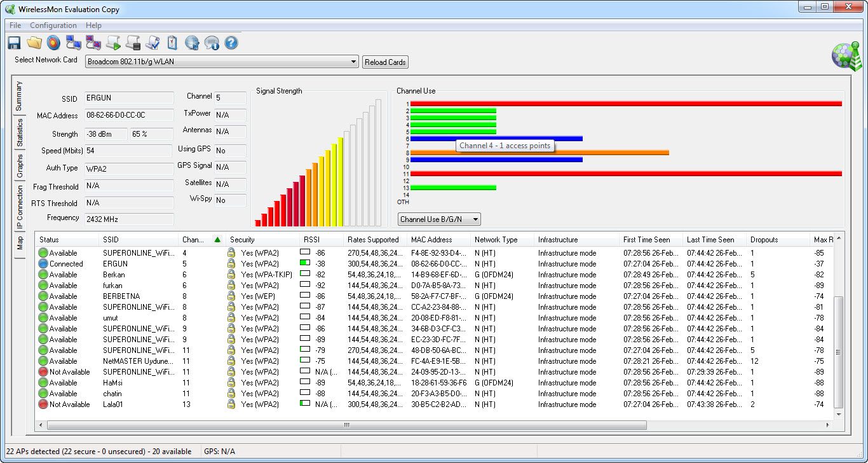Open the Select Network Card dropdown
This screenshot has width=868, height=463.
pyautogui.click(x=222, y=62)
